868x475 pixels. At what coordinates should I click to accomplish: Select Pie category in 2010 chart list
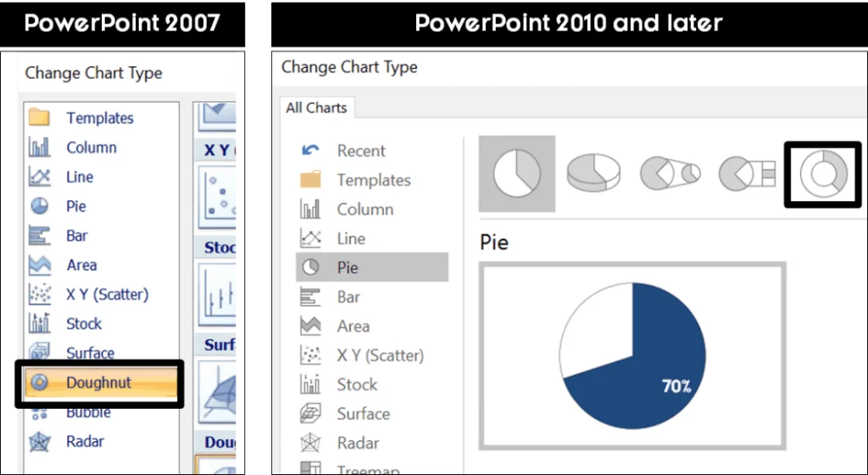coord(372,267)
